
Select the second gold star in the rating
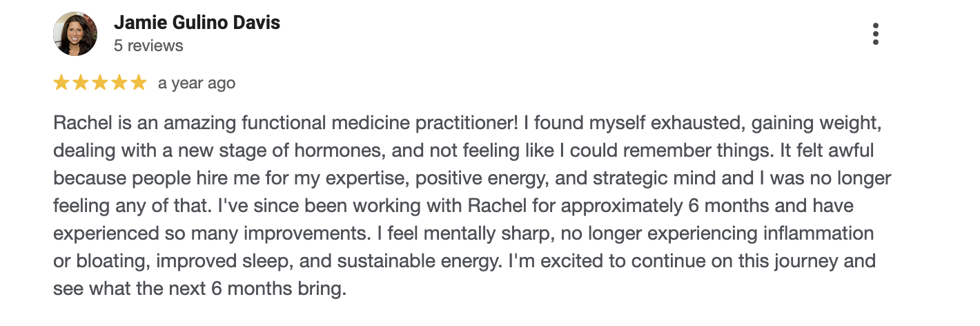(81, 83)
